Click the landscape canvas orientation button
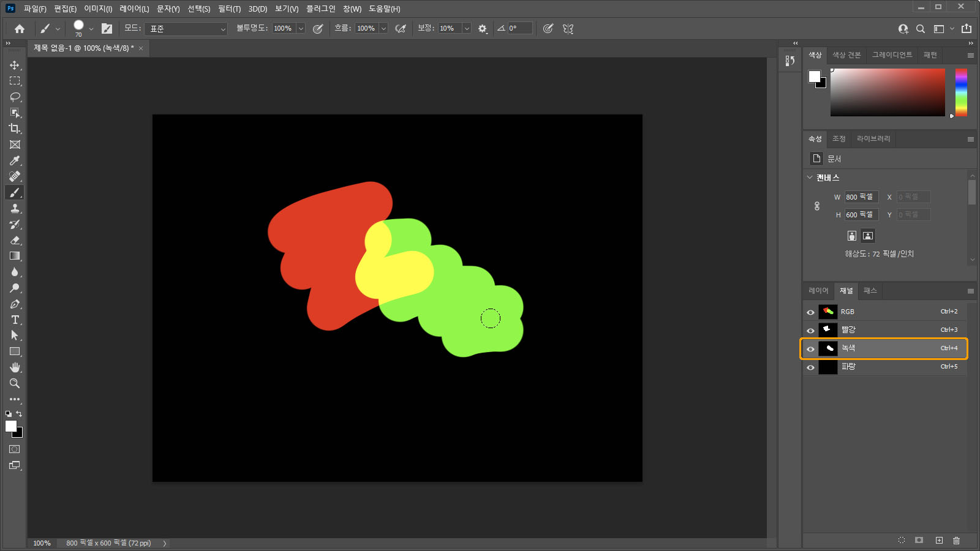This screenshot has height=551, width=980. tap(868, 236)
